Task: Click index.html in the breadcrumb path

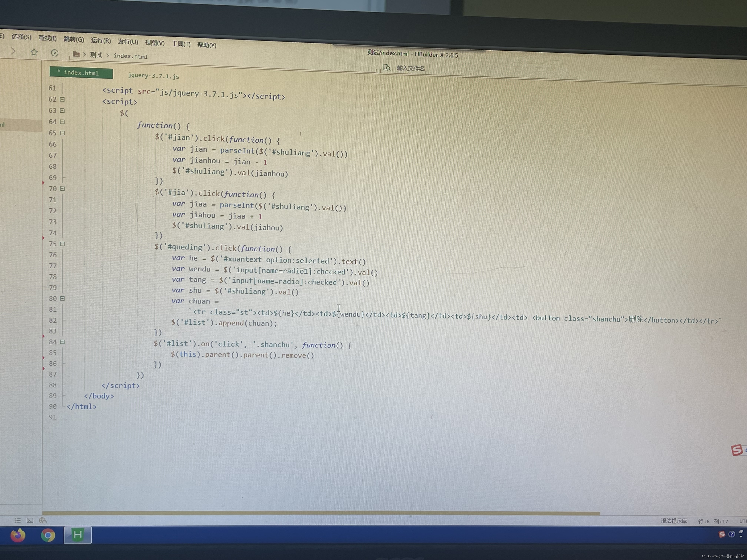Action: coord(130,56)
